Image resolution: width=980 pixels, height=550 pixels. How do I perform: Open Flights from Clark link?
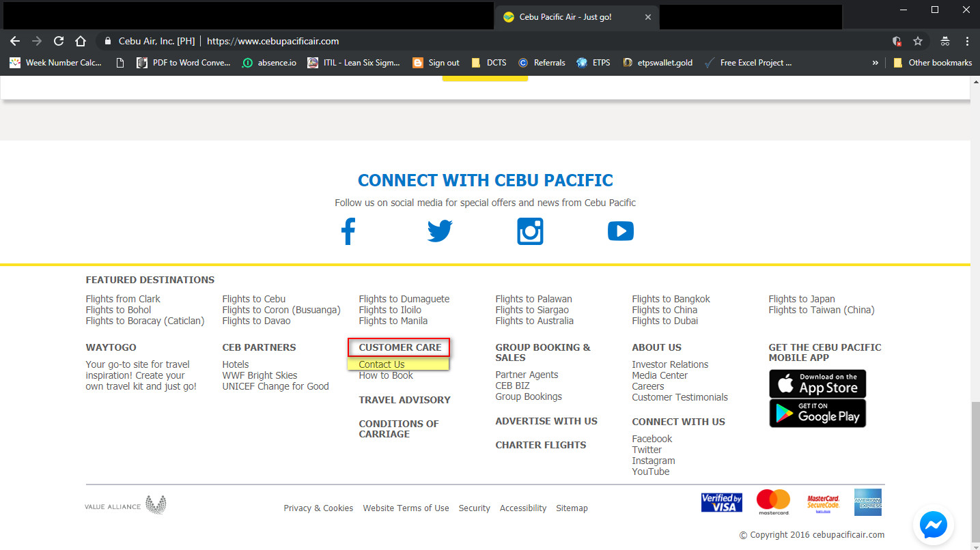123,299
